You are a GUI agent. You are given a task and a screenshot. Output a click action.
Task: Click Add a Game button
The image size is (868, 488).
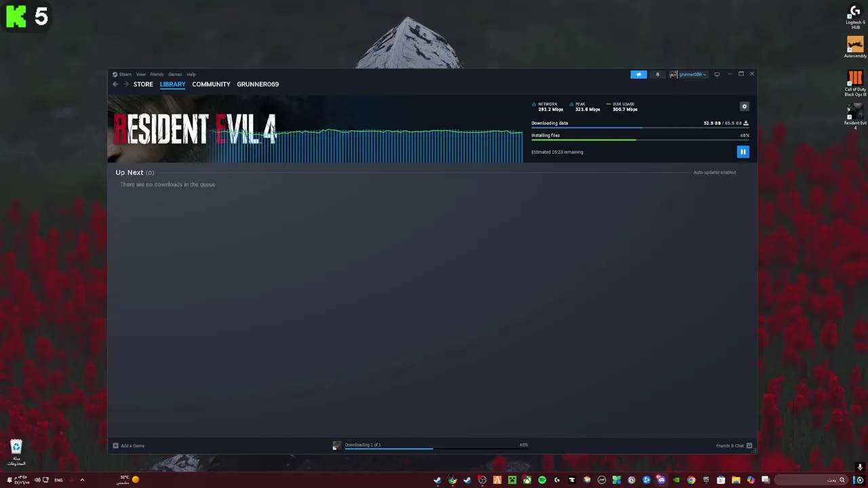(x=129, y=445)
